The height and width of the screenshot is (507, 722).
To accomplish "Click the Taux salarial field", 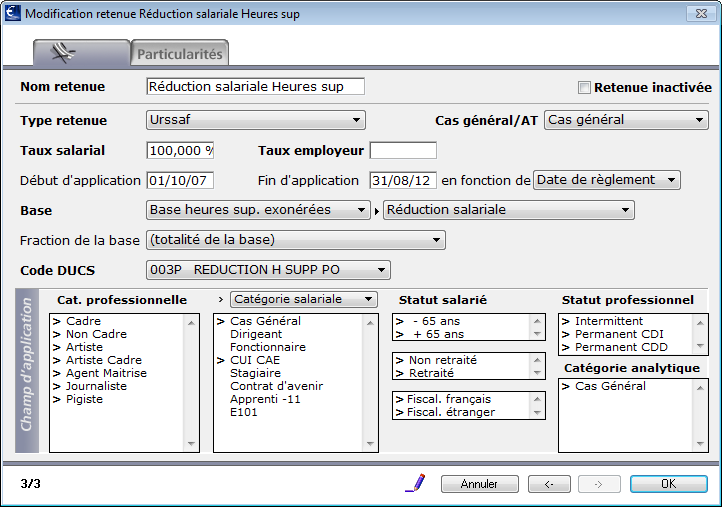I will (180, 151).
